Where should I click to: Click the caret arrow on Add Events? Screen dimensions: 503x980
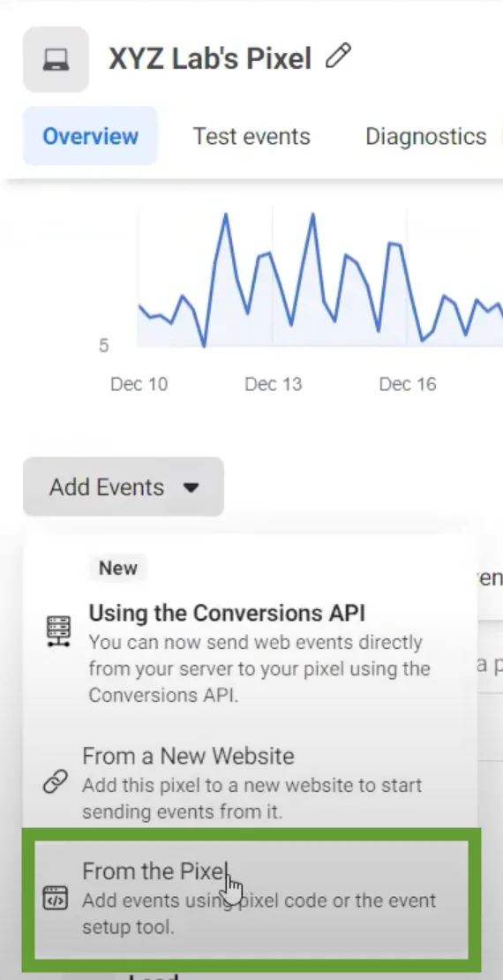tap(191, 487)
